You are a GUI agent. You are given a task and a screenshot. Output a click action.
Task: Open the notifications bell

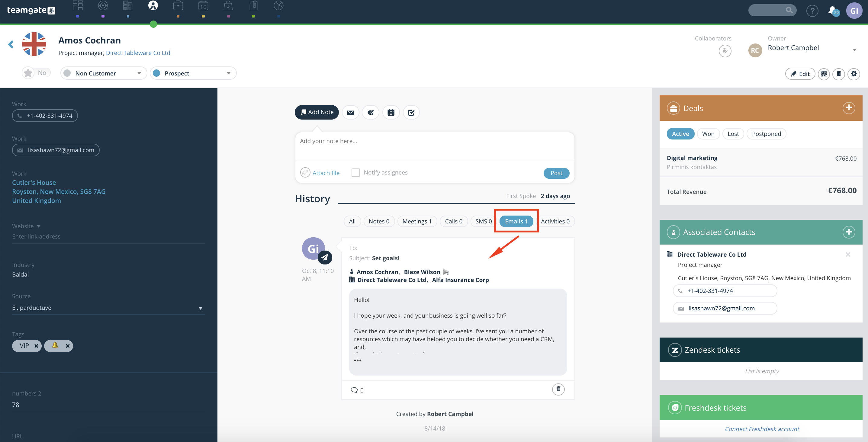[x=833, y=11]
